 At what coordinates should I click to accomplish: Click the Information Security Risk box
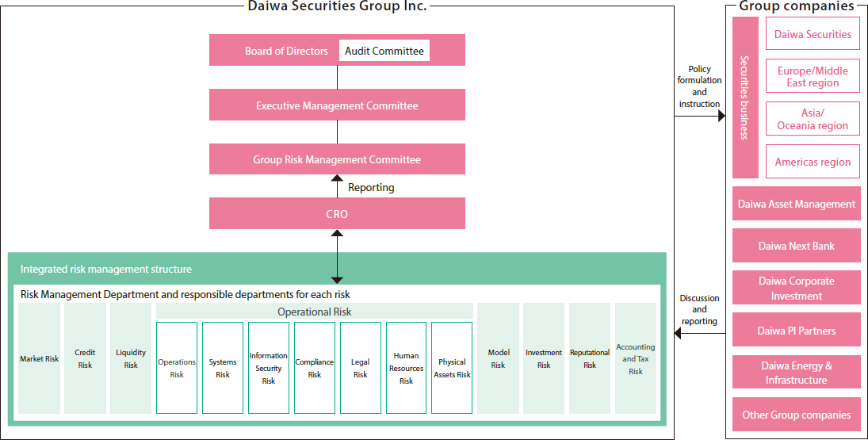pos(269,367)
